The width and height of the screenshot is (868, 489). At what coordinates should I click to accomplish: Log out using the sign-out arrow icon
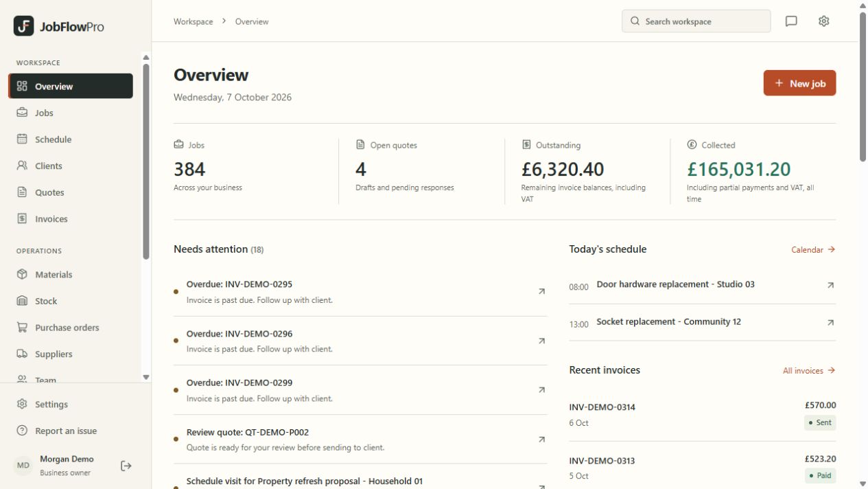tap(126, 466)
